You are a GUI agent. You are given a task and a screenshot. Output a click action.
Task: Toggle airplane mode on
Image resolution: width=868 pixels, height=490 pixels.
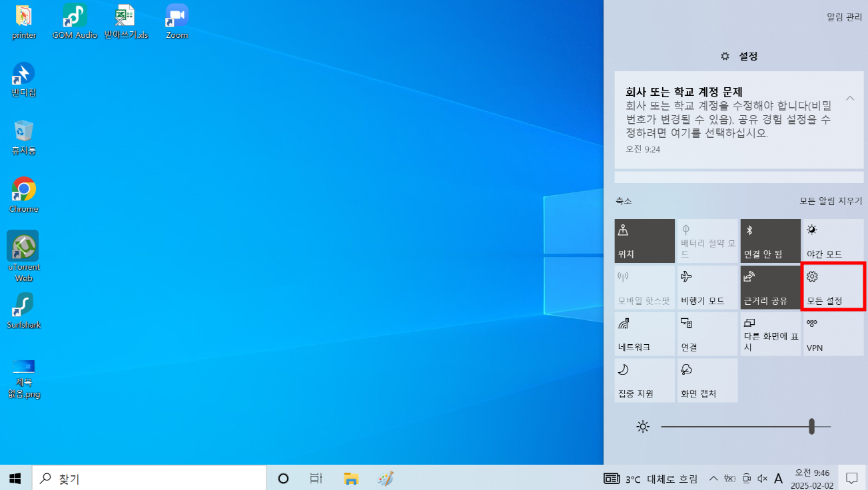click(x=707, y=286)
